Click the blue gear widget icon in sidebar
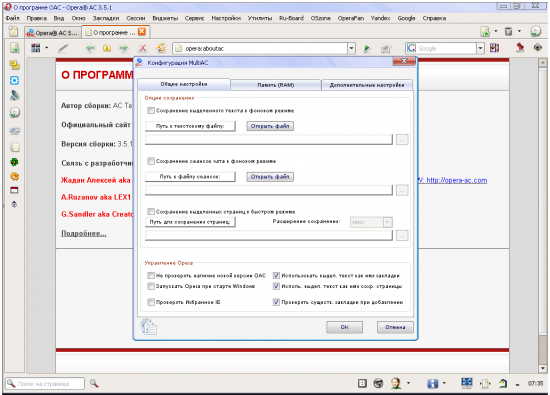 click(14, 80)
